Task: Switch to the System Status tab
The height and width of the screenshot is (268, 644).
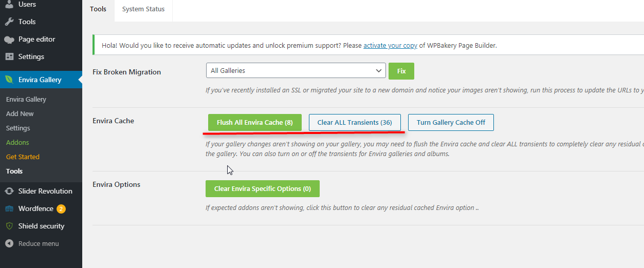Action: [143, 9]
